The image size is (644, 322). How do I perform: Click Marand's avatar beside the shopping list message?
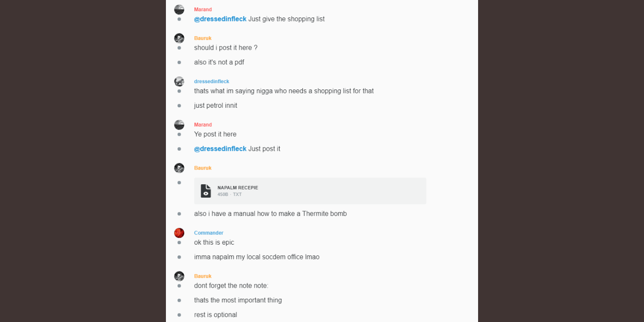(x=179, y=9)
